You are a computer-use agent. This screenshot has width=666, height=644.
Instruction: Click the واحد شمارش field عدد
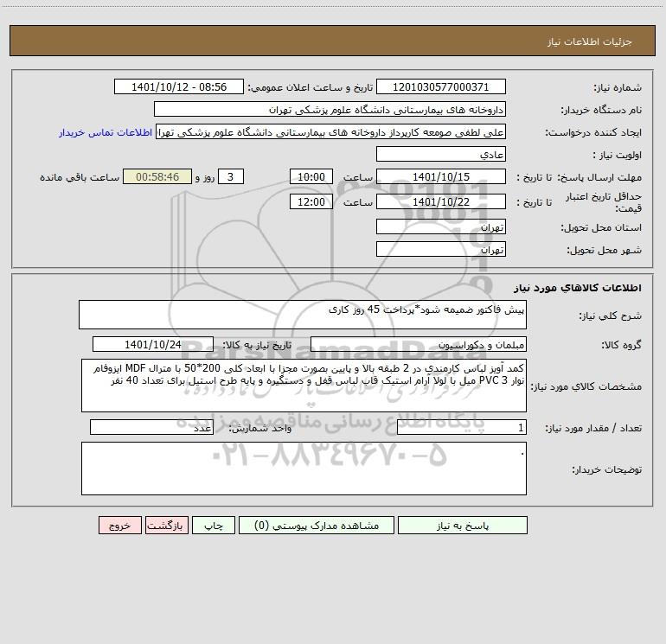pyautogui.click(x=151, y=428)
